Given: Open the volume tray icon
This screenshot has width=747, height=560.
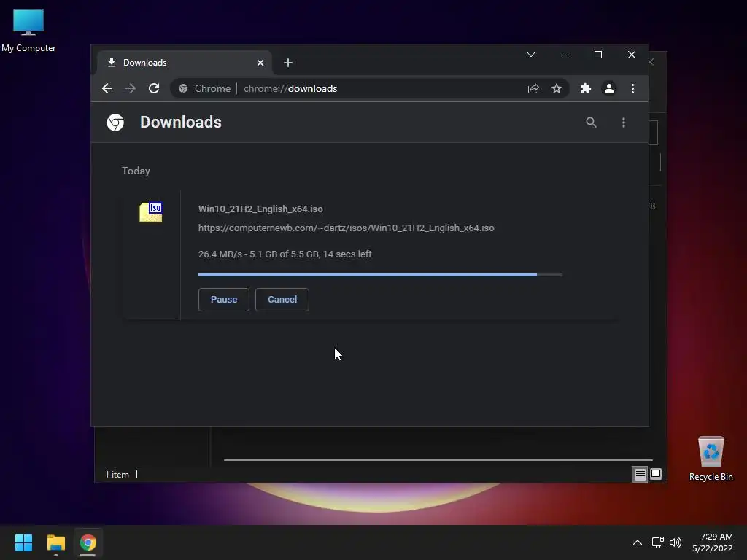Looking at the screenshot, I should pos(676,542).
